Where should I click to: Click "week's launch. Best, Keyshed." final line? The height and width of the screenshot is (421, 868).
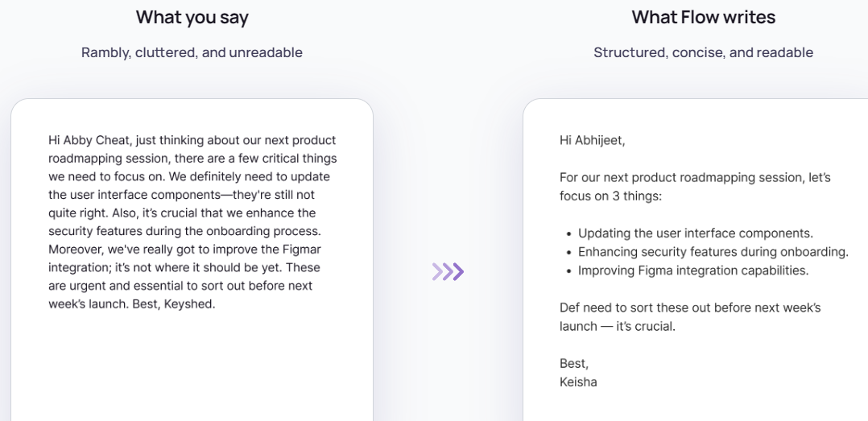click(x=132, y=304)
